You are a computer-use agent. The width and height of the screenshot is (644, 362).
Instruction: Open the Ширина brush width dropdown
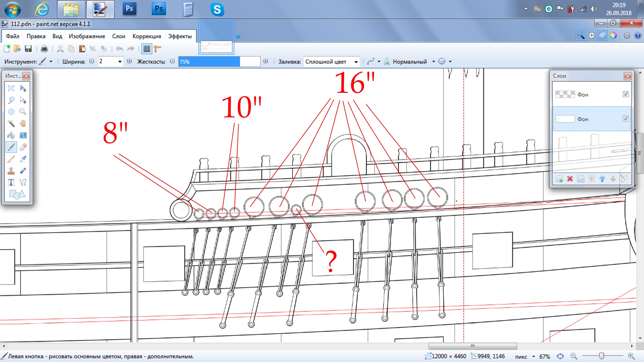[x=120, y=61]
